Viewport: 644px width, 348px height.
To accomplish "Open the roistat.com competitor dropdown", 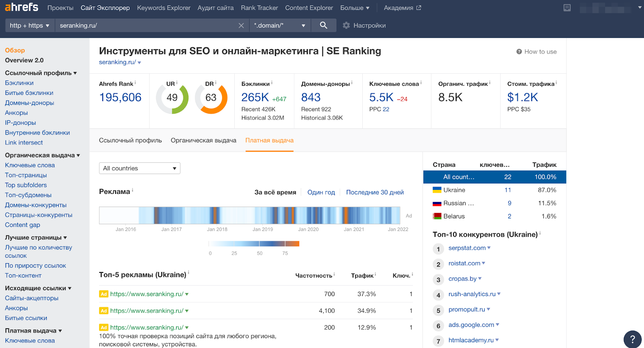I will coord(483,263).
